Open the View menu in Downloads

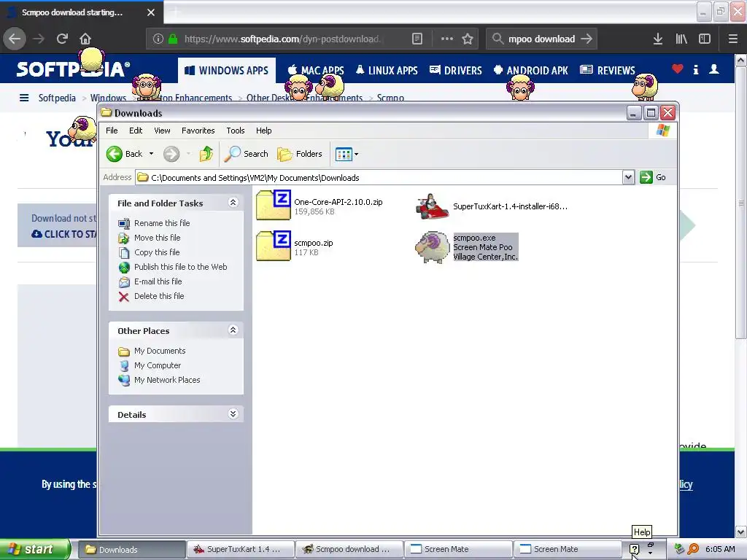[162, 131]
